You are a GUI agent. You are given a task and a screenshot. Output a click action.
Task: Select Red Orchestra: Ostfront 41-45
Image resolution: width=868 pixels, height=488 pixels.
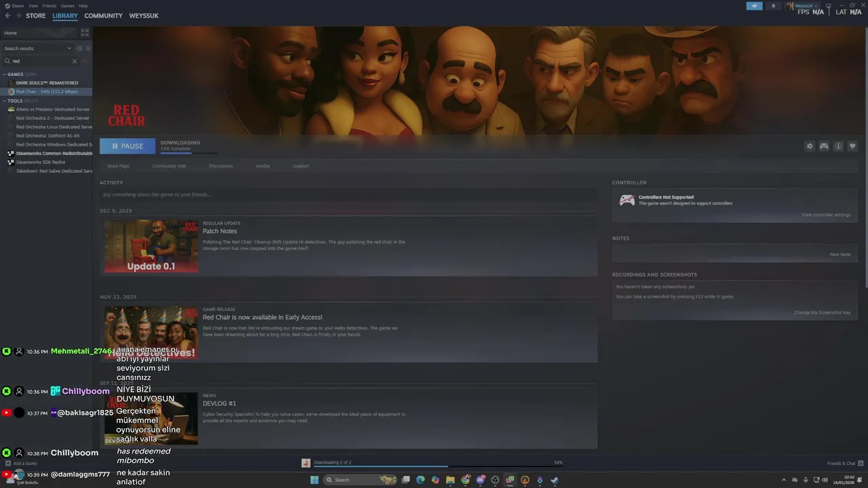click(46, 136)
